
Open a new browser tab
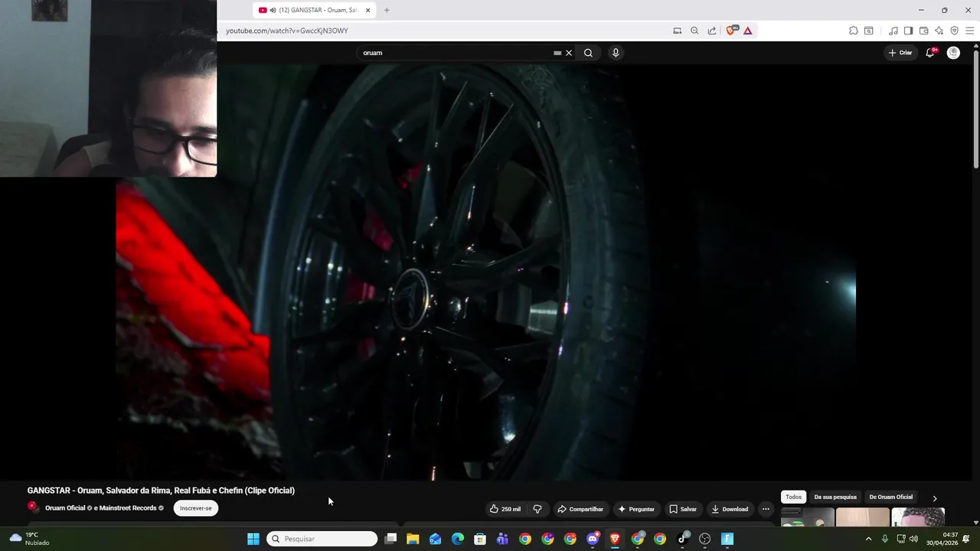click(x=387, y=10)
